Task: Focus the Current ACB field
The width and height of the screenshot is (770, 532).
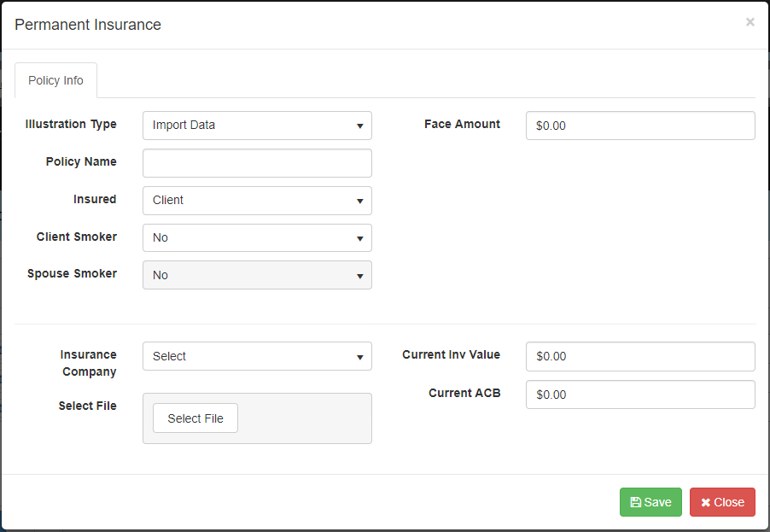Action: (x=640, y=395)
